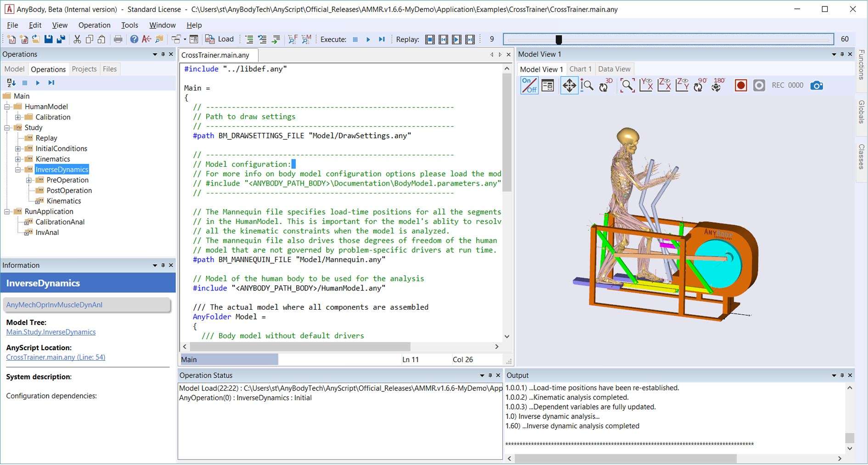Open the Model View 1 panel dropdown arrow
Image resolution: width=868 pixels, height=465 pixels.
pos(834,54)
